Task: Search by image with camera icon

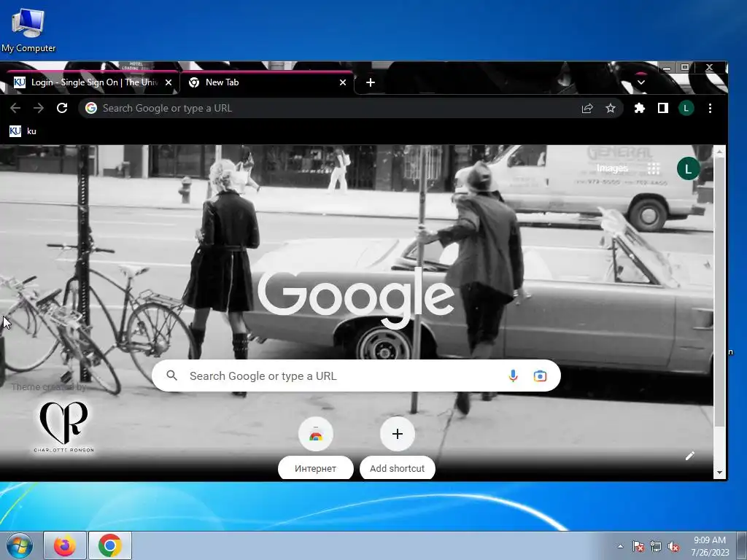Action: tap(540, 376)
